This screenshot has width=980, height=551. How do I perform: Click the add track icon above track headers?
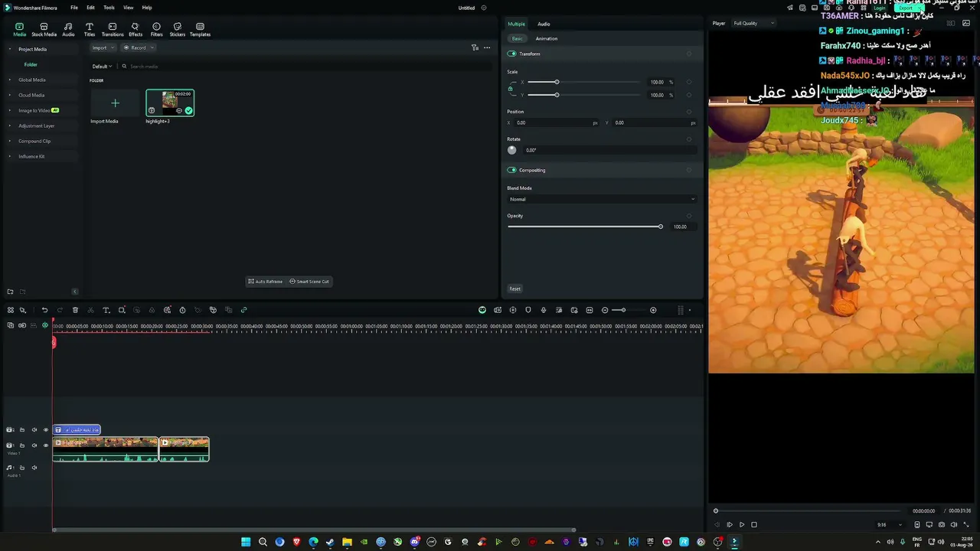(10, 325)
